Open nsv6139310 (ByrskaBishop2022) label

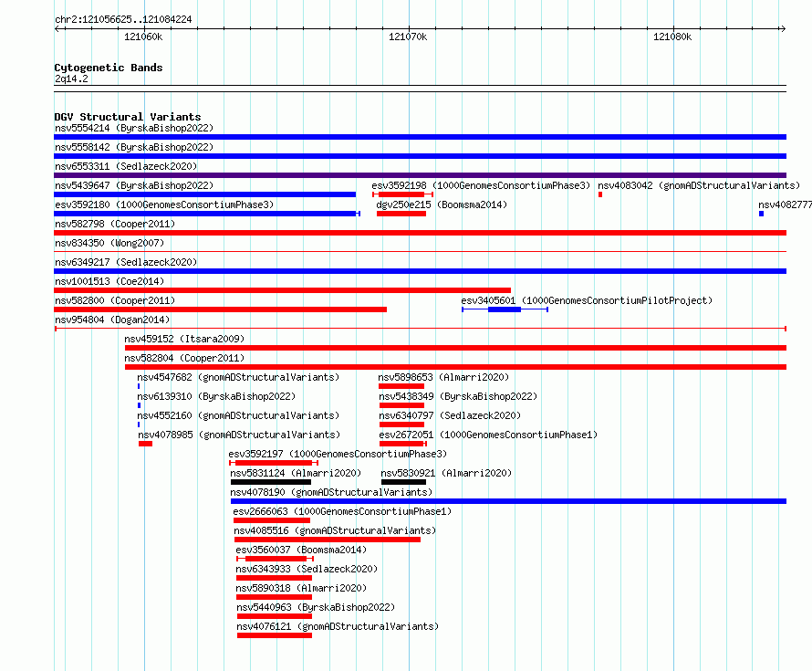pos(216,396)
